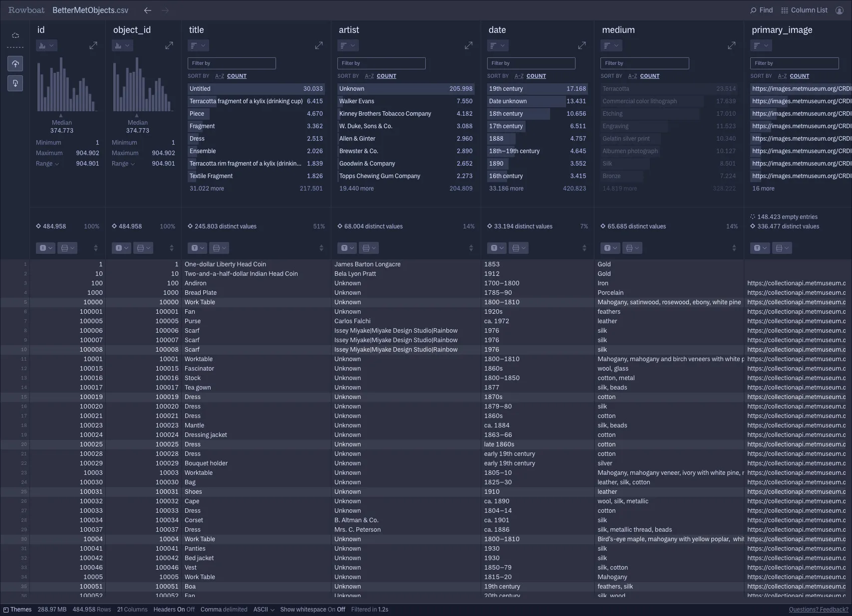Click the upload icon in the left sidebar
Image resolution: width=852 pixels, height=616 pixels.
[x=15, y=63]
